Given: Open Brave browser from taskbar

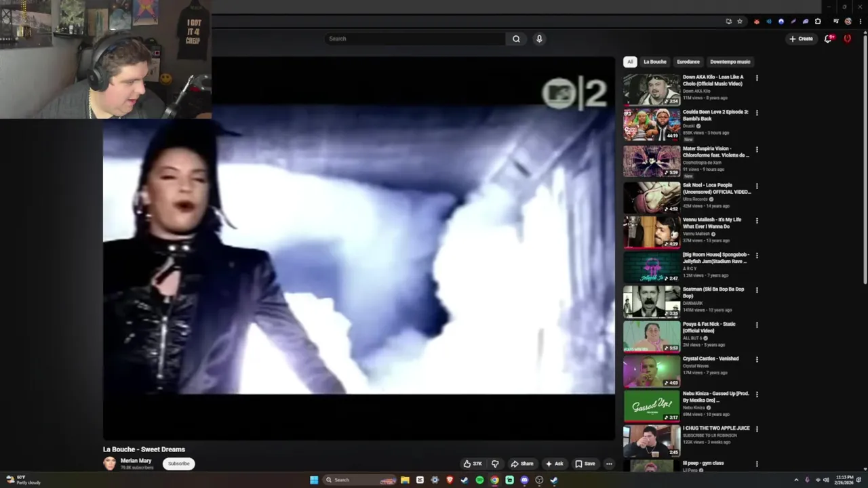Looking at the screenshot, I should pos(450,480).
